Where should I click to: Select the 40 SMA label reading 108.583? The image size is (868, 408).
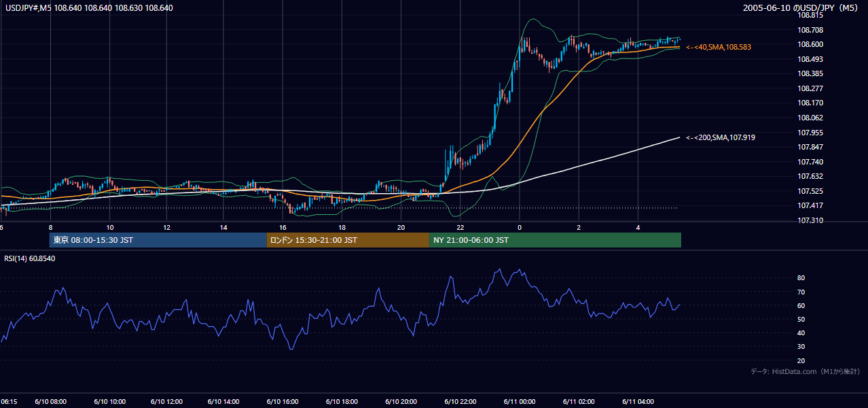click(719, 47)
